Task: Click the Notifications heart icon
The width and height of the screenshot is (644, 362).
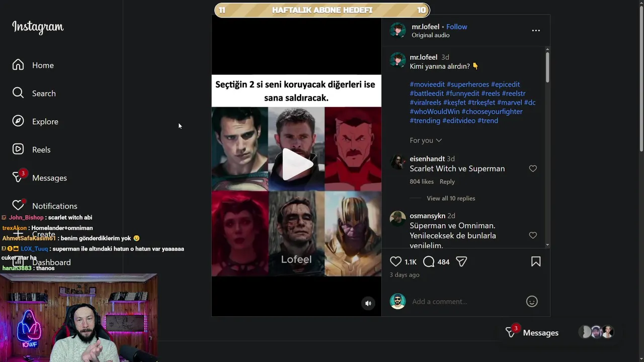Action: coord(19,205)
